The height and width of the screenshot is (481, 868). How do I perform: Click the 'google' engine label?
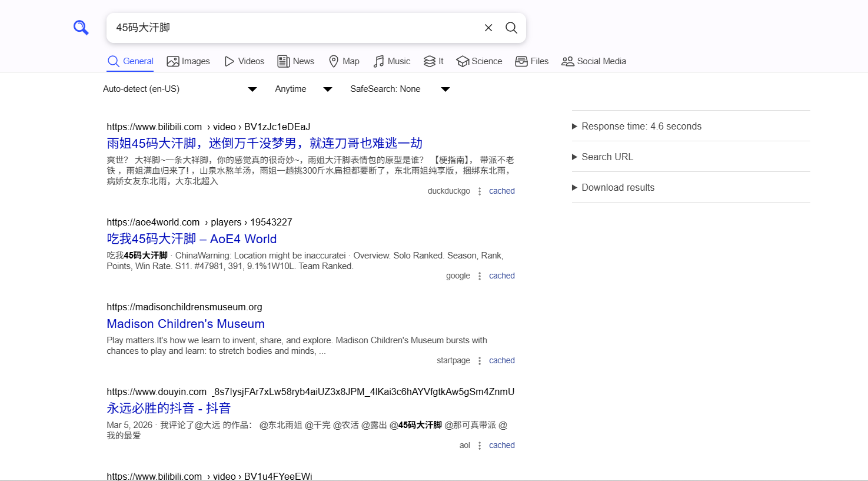tap(458, 276)
